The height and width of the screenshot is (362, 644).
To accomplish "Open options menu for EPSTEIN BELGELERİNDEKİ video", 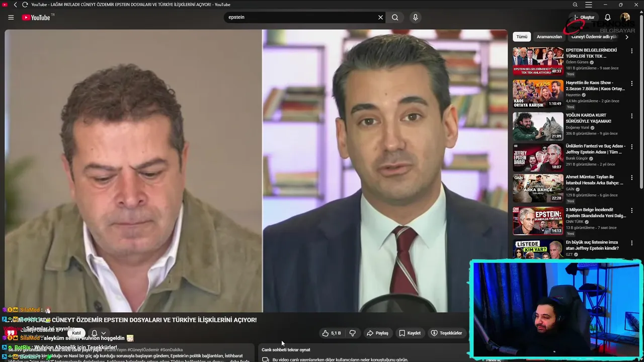I will 632,51.
